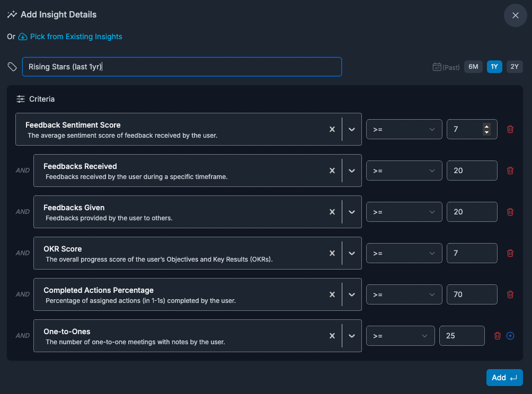The height and width of the screenshot is (394, 532).
Task: Select the 6M time range
Action: 473,66
